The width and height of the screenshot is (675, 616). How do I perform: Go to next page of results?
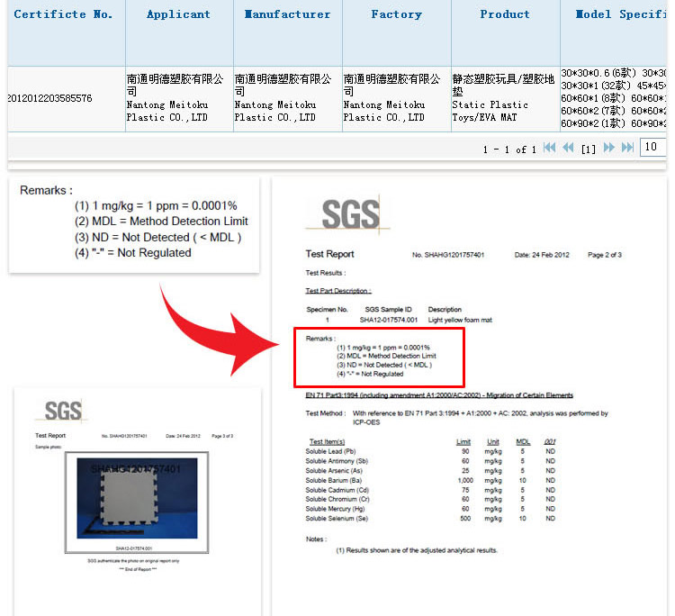tap(608, 148)
